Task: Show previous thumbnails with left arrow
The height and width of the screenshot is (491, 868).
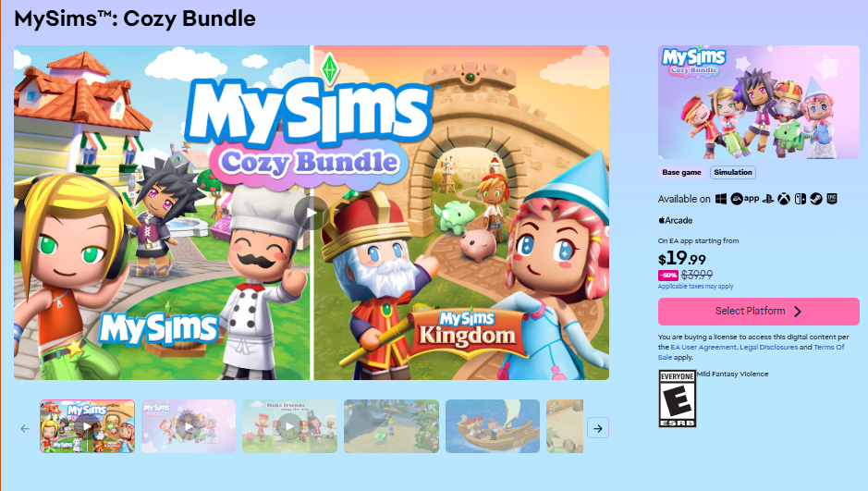Action: (x=24, y=428)
